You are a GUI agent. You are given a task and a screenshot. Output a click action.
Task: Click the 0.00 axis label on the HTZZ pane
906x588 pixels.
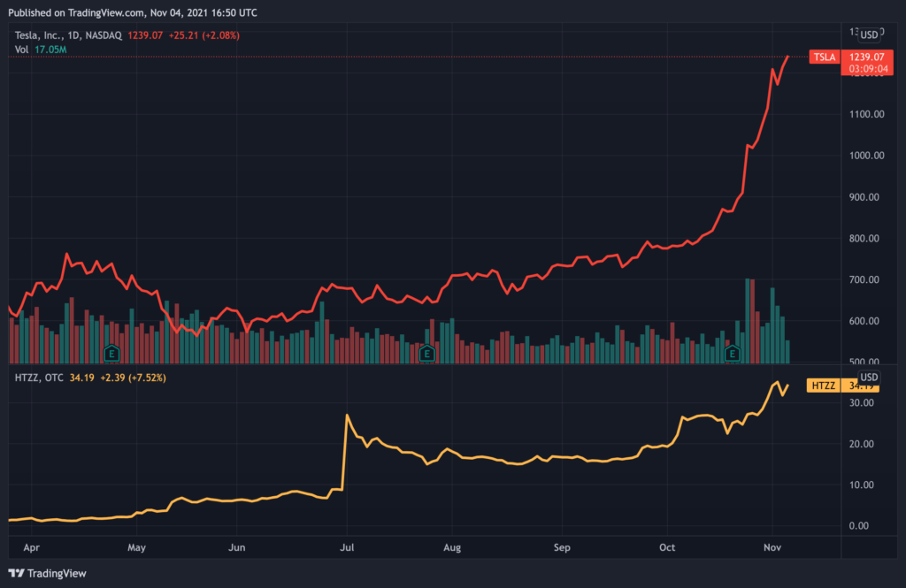(858, 525)
